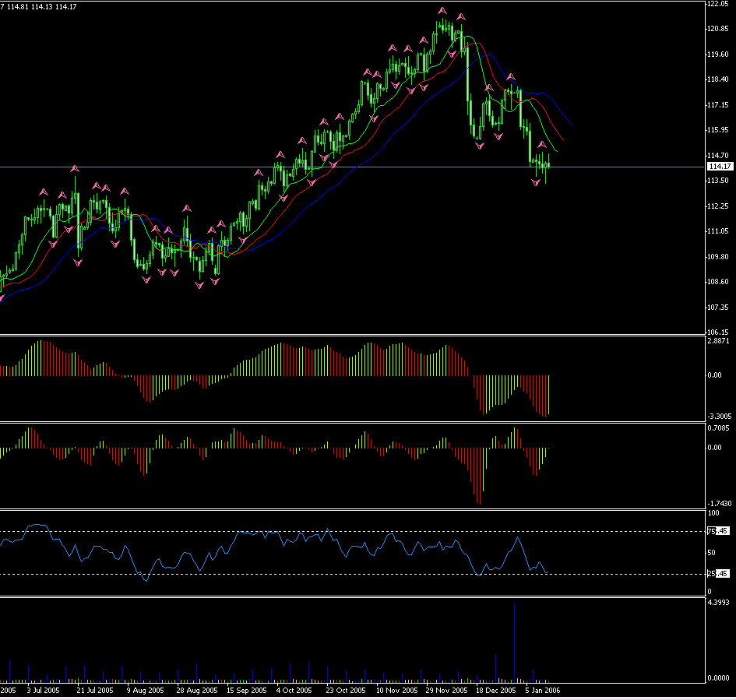Click the 106.15 price axis label
Screen dimensions: 736x700
coord(717,332)
